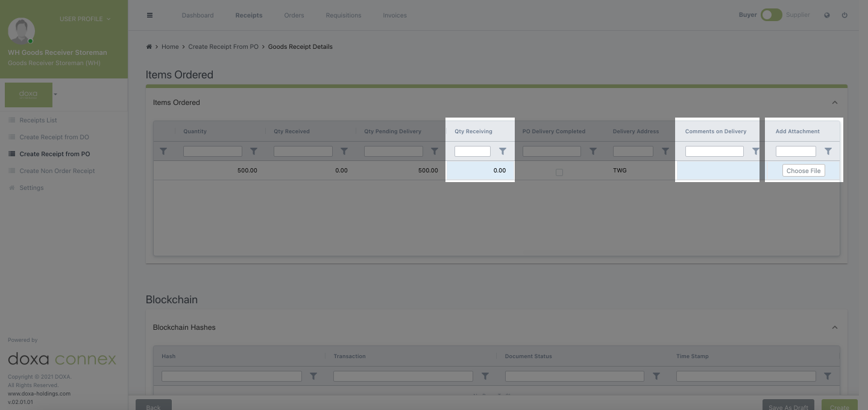Click empty Comments on Delivery cell
This screenshot has height=410, width=868.
[x=717, y=171]
